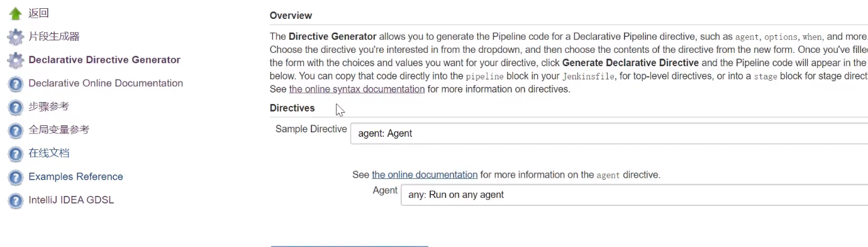Open the 步骤参考 sidebar link
The image size is (868, 247).
(x=48, y=106)
